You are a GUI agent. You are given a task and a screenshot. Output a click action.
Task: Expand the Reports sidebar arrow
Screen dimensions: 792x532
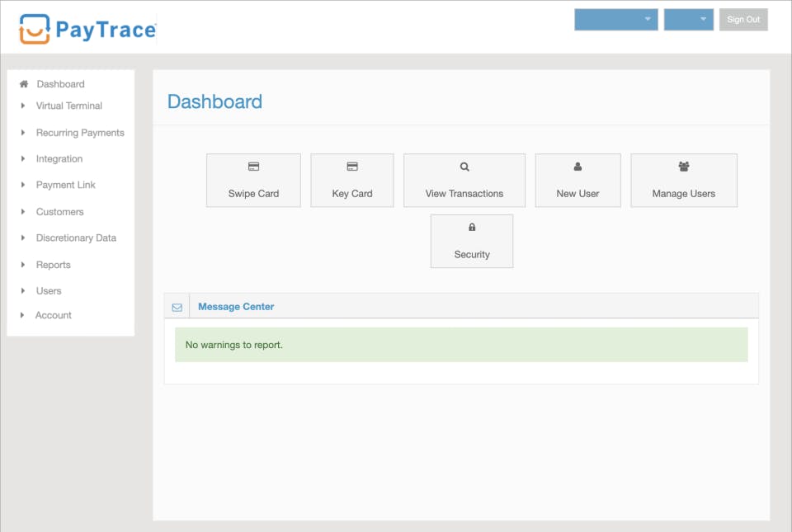[x=24, y=265]
